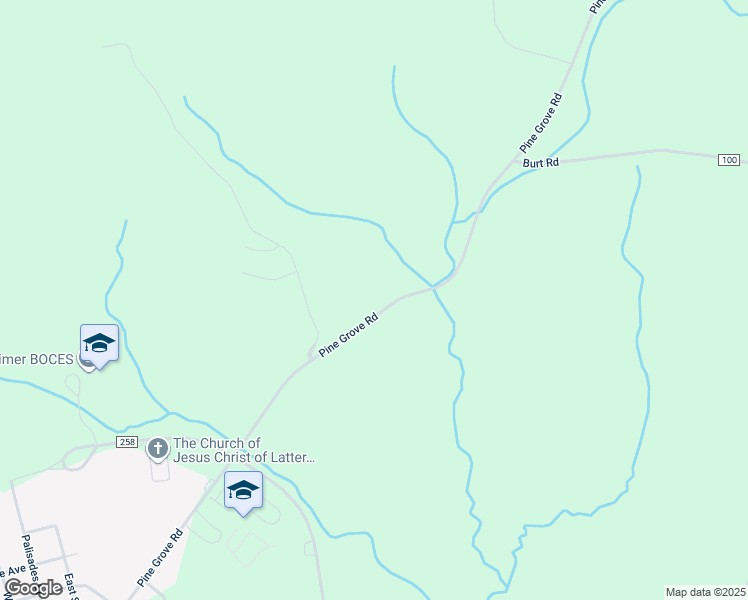Click the Burt Rd street label

click(540, 163)
